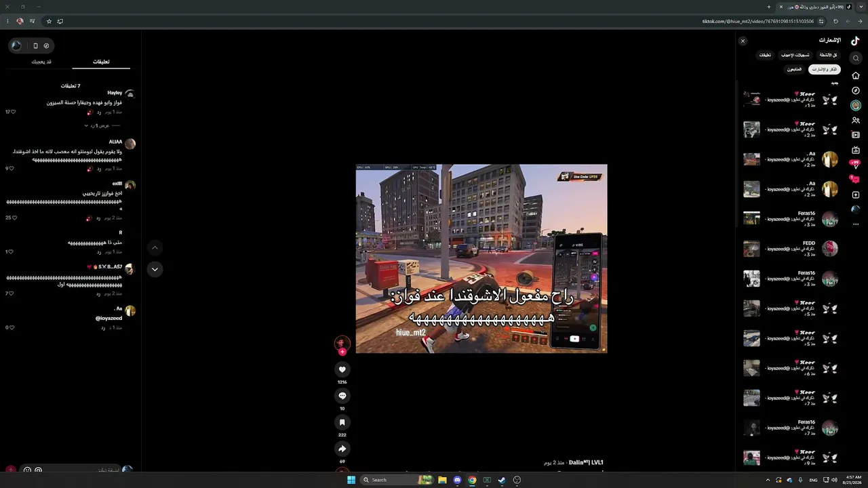Image resolution: width=868 pixels, height=488 pixels.
Task: Expand 'عرض 1 رد' under Hayley's comment
Action: coord(100,125)
